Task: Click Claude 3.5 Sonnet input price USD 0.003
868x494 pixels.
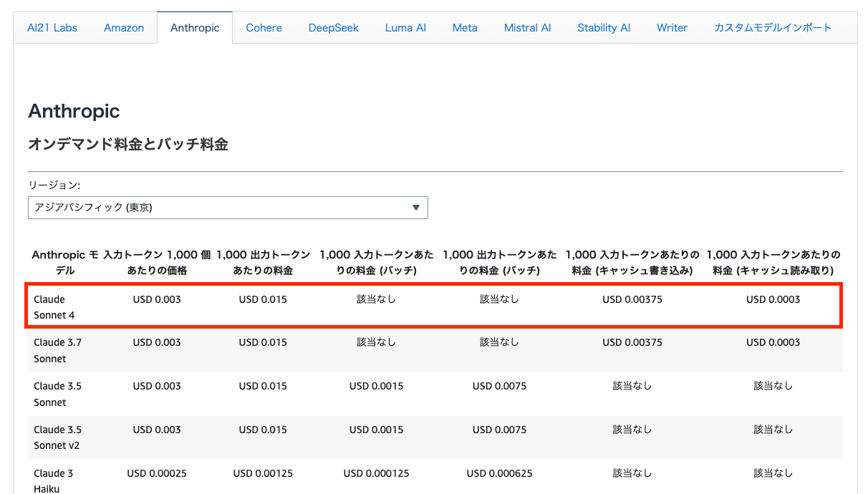Action: pyautogui.click(x=157, y=386)
